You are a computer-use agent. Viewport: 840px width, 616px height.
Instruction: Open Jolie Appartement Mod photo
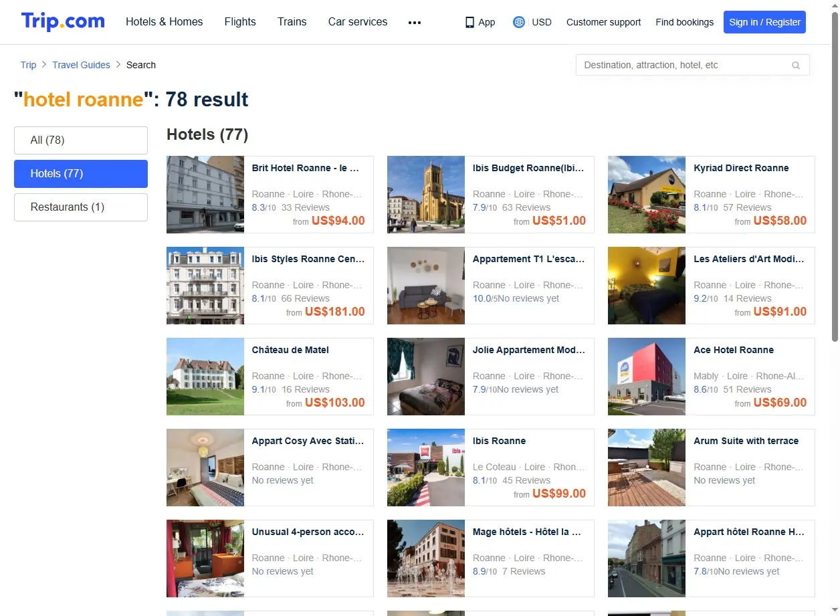coord(426,377)
